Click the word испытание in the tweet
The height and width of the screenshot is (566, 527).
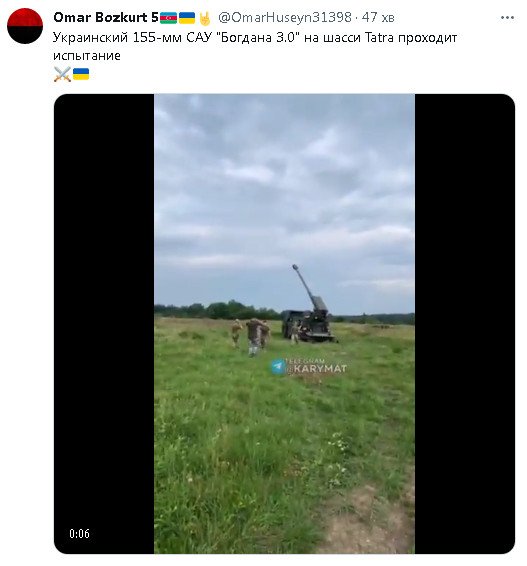click(87, 56)
